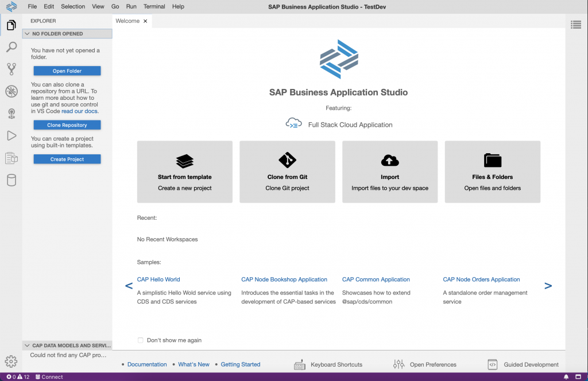This screenshot has width=588, height=381.
Task: Click Connect in the status bar
Action: pos(49,377)
